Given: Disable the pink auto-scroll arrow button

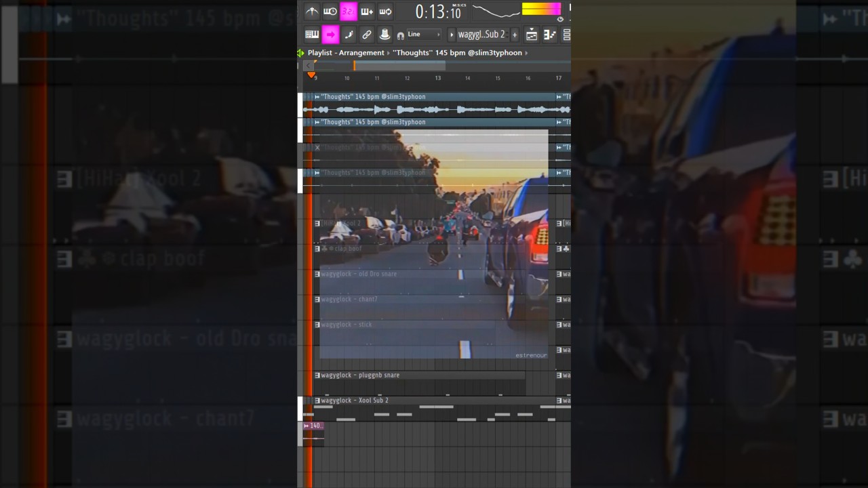Looking at the screenshot, I should [x=330, y=34].
